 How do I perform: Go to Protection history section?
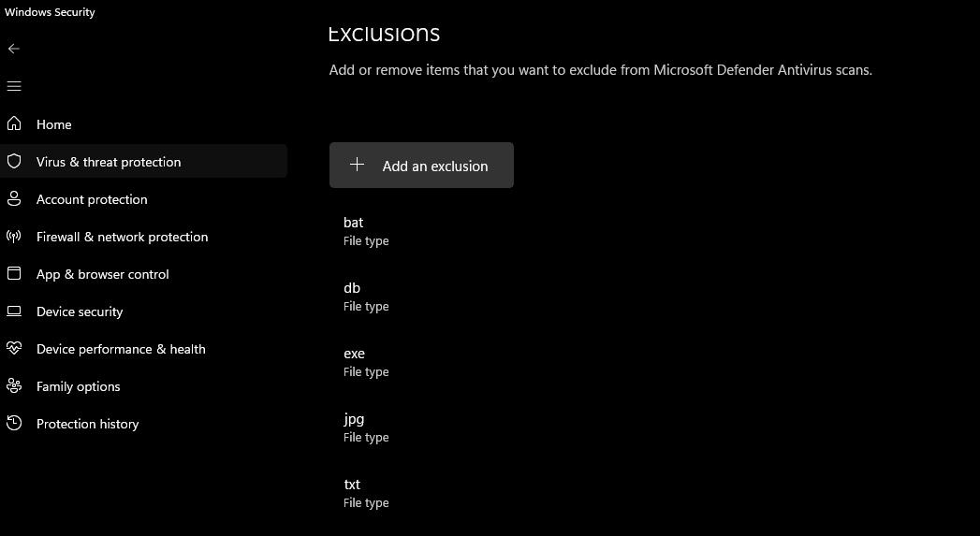pos(87,424)
